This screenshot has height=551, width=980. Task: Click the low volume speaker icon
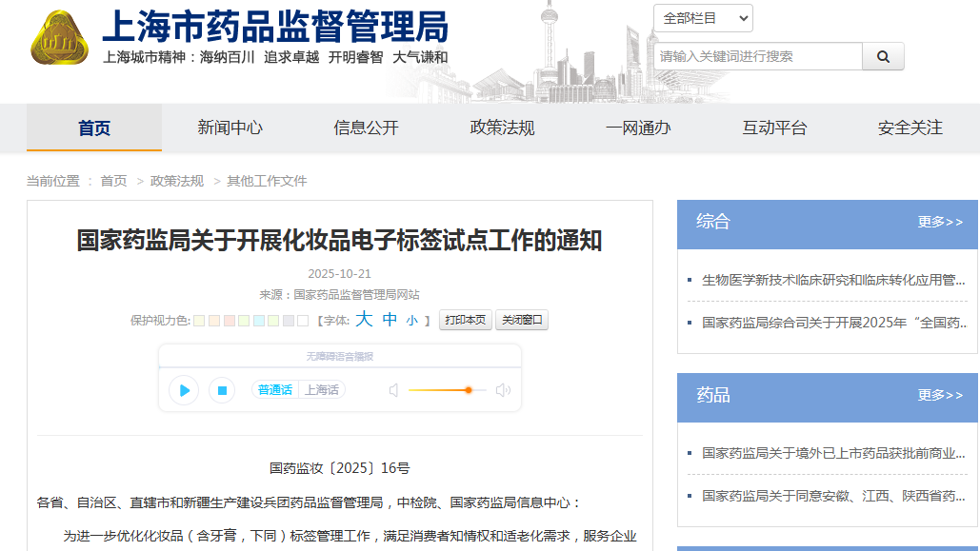coord(393,390)
